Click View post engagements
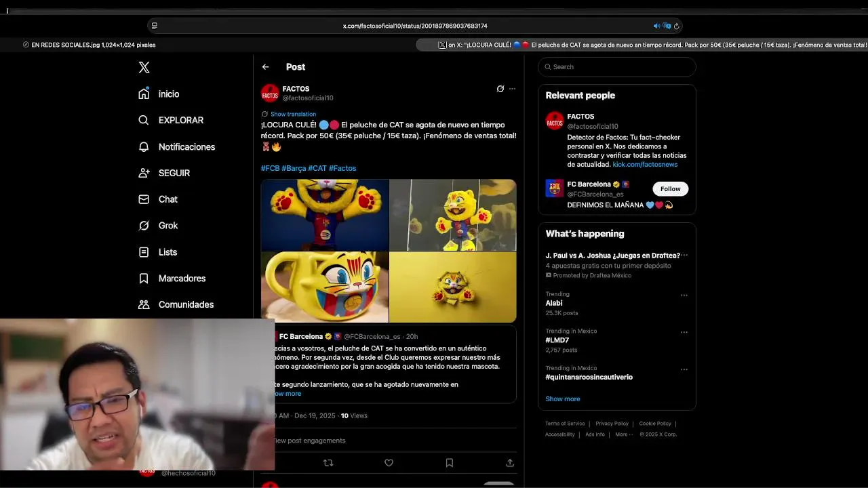868x488 pixels. pos(309,441)
